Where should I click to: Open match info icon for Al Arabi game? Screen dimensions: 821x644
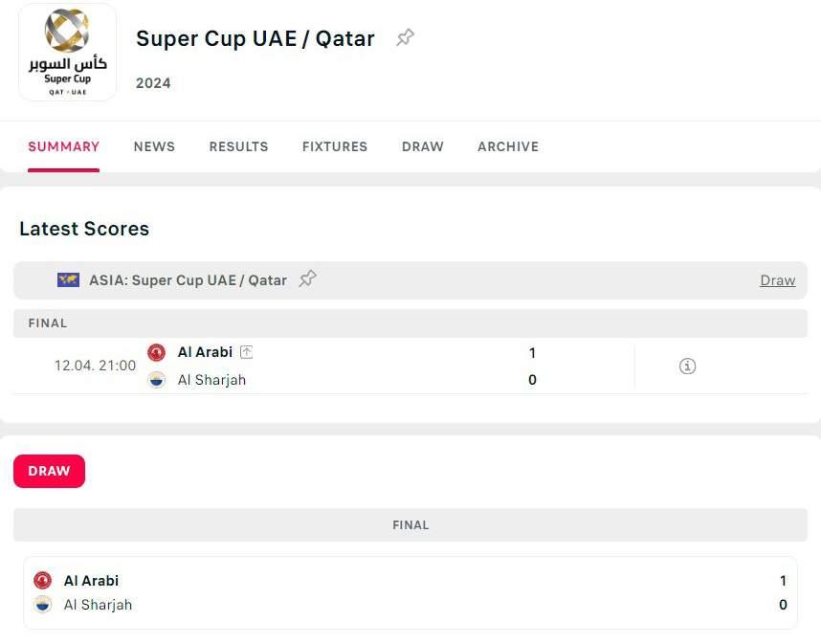(x=687, y=366)
